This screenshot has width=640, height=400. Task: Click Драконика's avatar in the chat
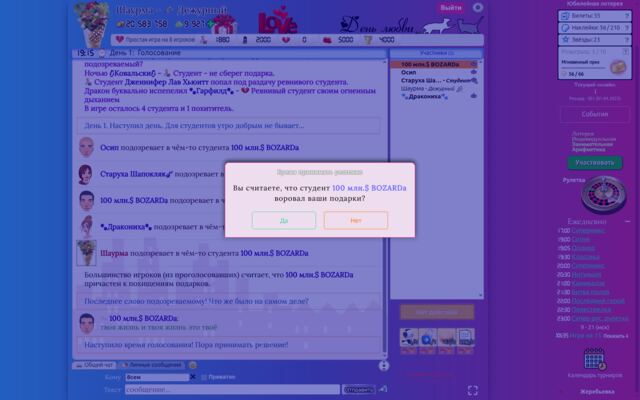click(87, 227)
